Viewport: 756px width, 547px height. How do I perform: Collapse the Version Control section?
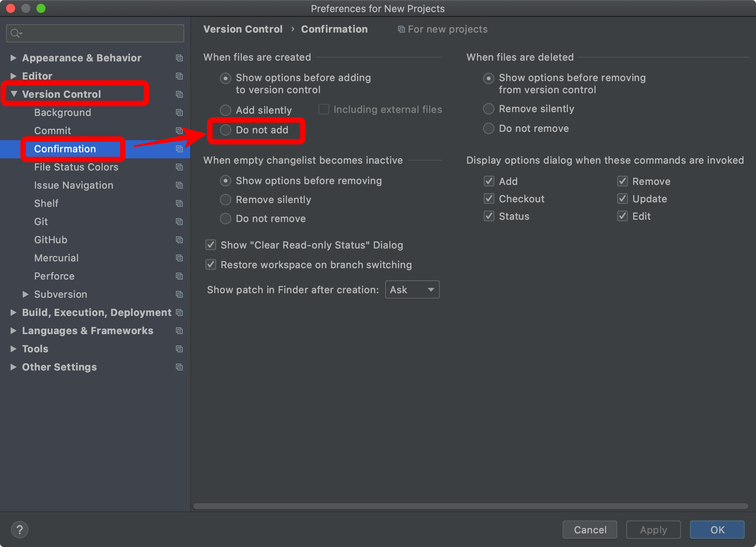[14, 94]
